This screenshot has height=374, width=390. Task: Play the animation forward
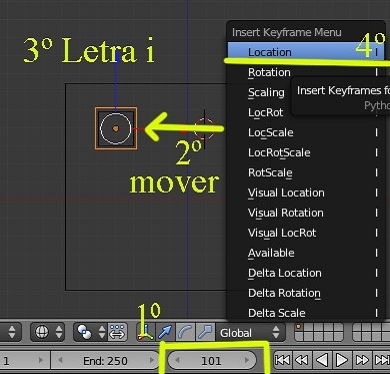(342, 360)
